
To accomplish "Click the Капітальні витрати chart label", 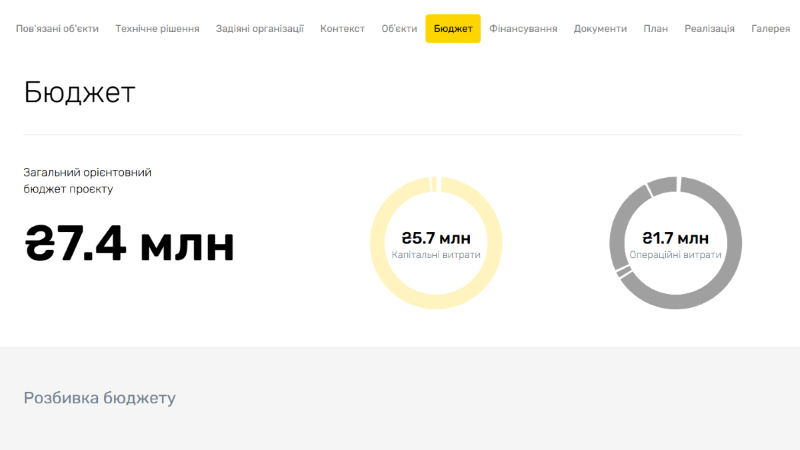I will pyautogui.click(x=436, y=255).
